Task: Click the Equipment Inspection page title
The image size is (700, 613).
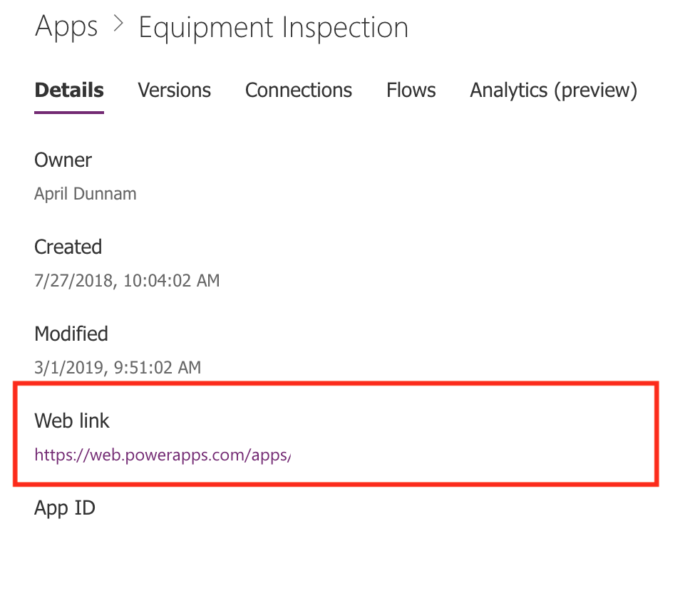Action: click(273, 28)
